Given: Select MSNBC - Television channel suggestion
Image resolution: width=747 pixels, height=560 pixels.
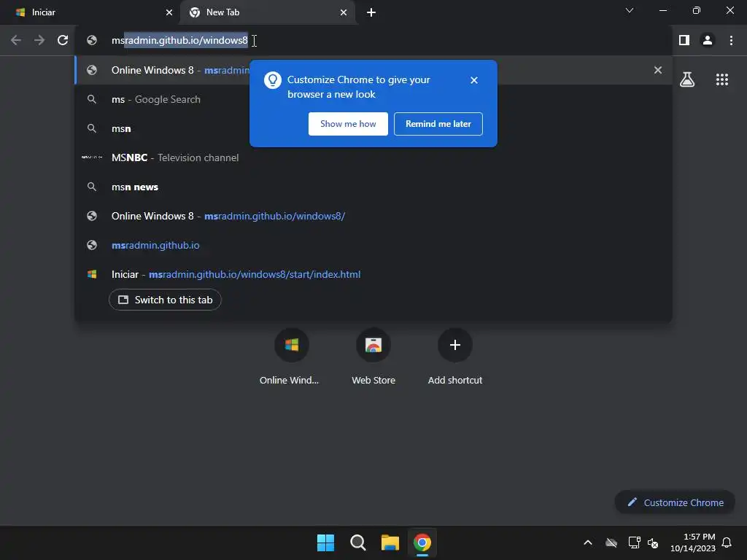Looking at the screenshot, I should point(373,157).
